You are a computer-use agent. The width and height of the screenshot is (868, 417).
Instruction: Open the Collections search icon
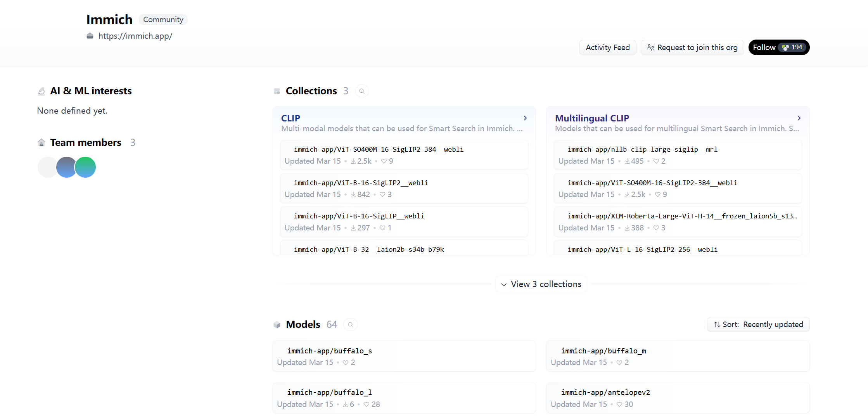362,91
